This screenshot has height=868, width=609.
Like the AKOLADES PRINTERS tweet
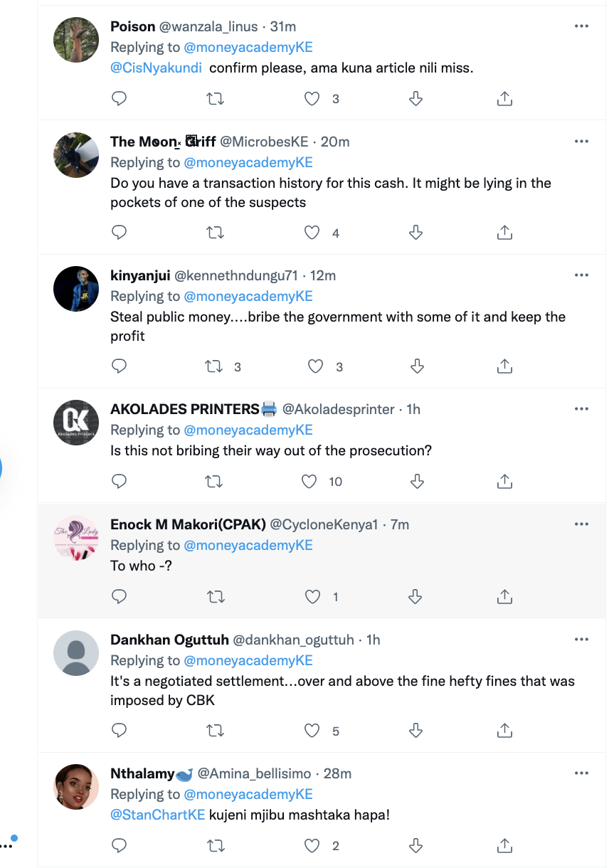[309, 482]
